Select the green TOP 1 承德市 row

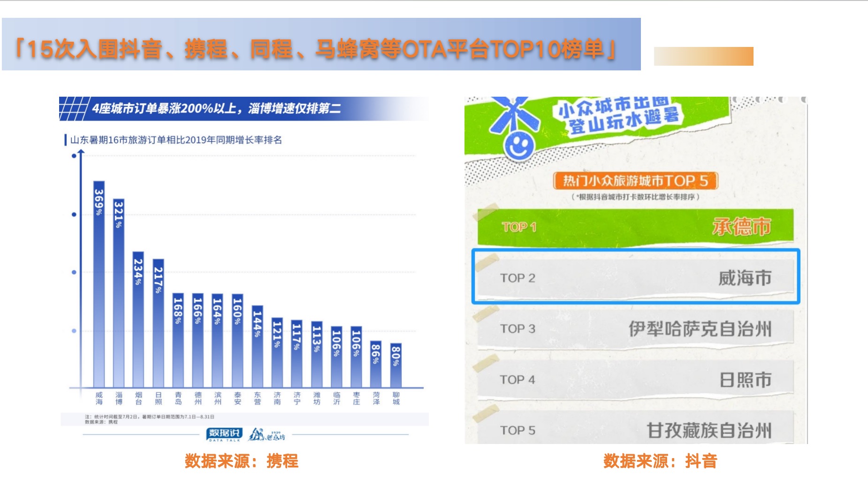click(635, 227)
